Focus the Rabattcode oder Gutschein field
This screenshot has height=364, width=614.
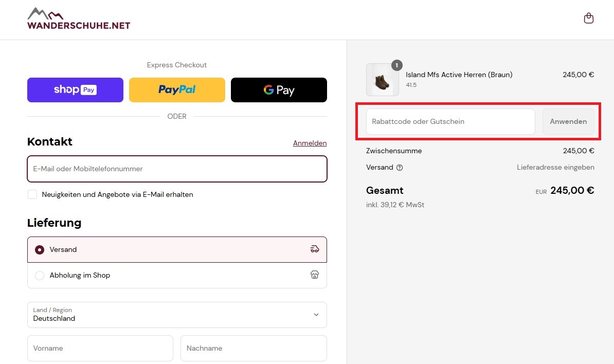pyautogui.click(x=450, y=122)
